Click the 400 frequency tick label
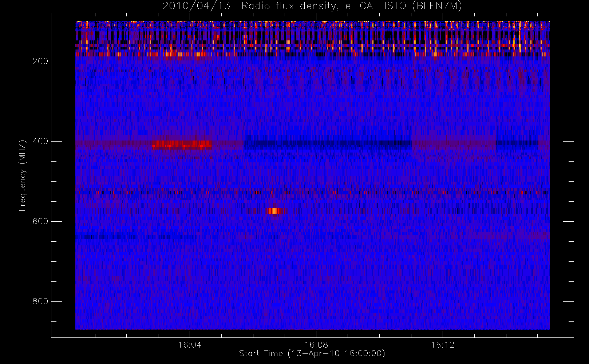589x364 pixels. click(x=40, y=141)
